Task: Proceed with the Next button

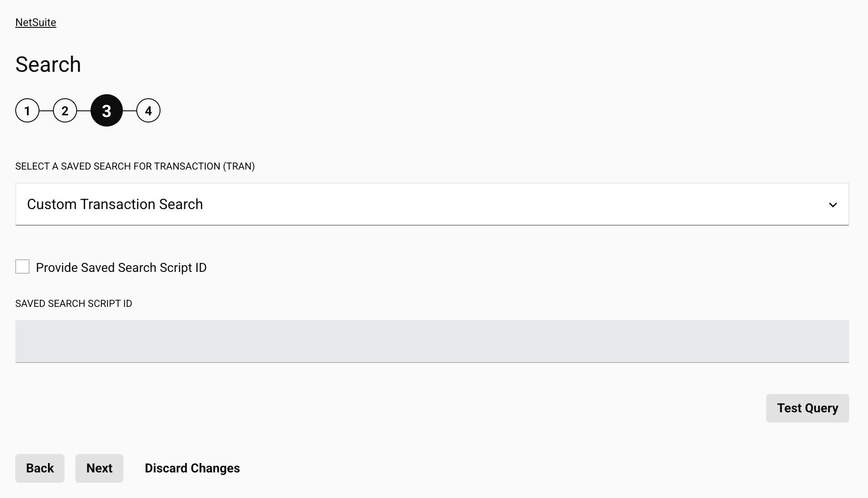Action: (99, 468)
